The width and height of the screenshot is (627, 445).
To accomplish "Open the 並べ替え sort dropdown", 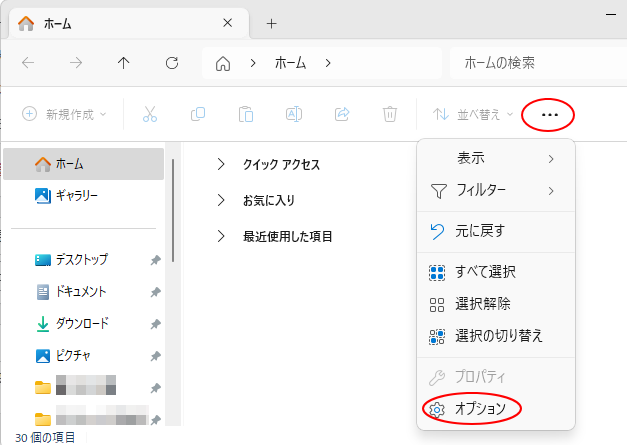I will 473,115.
